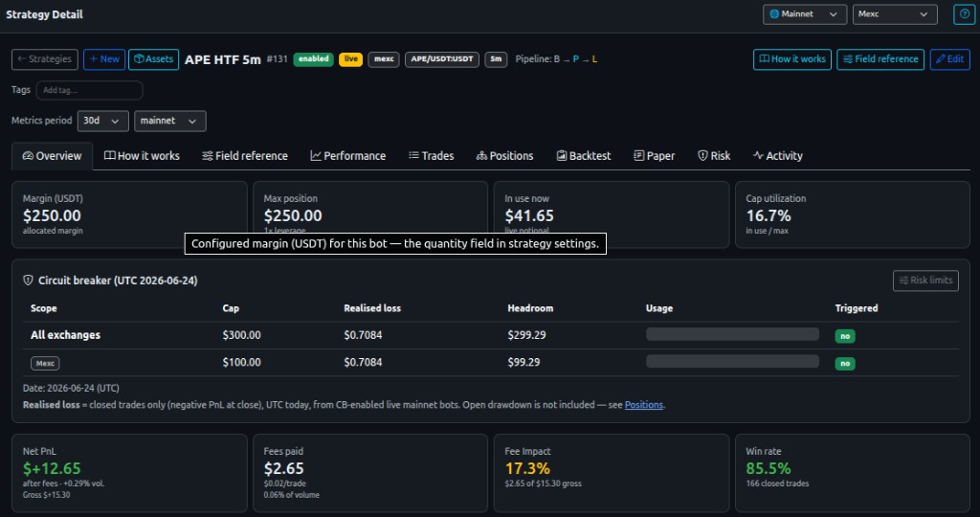Click the Mexc scope badge in table

point(45,363)
